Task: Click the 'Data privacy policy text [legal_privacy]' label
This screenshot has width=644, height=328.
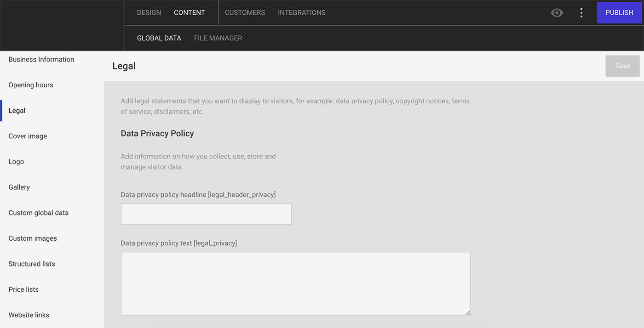Action: coord(179,243)
